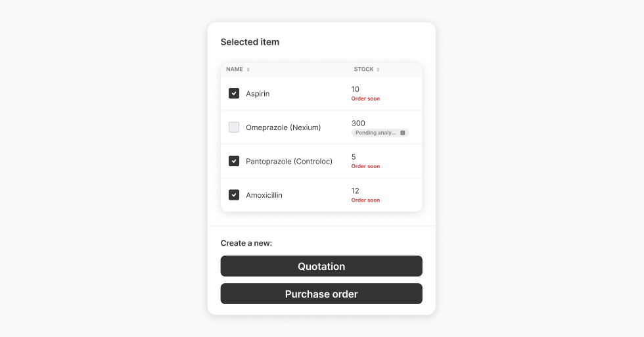Click the sort icon beside NAME header
This screenshot has height=337, width=644.
(248, 70)
